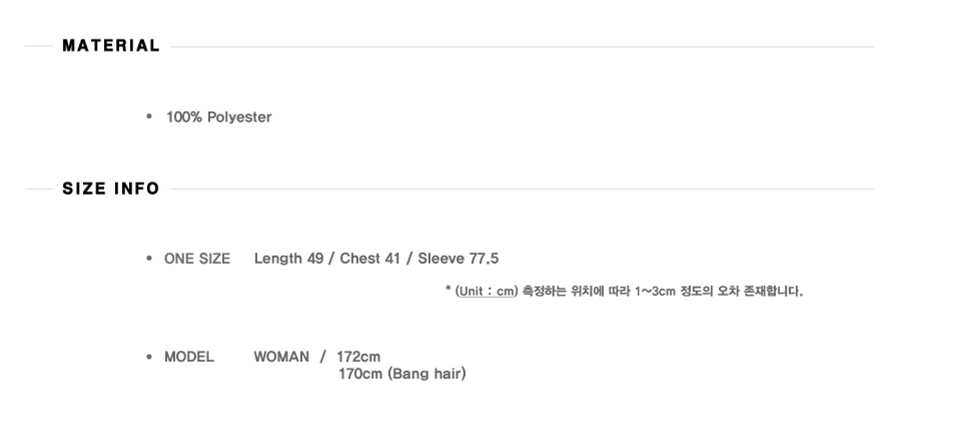956x428 pixels.
Task: Click the bullet before ONE SIZE
Action: point(149,259)
